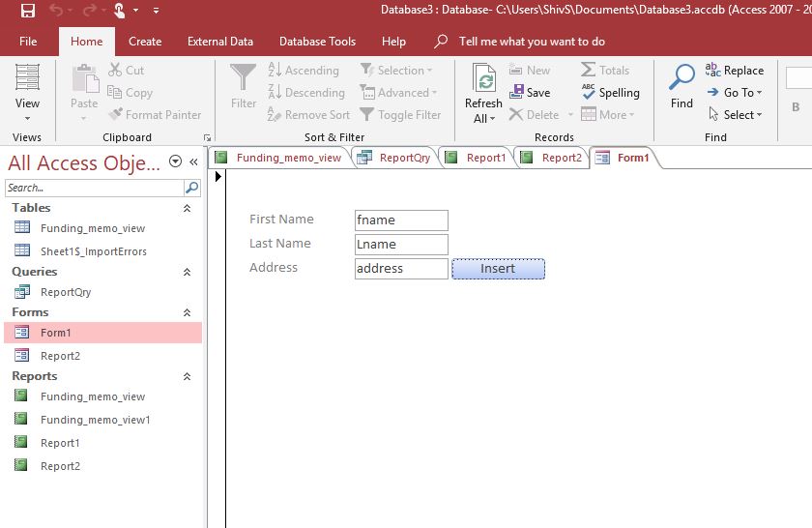Click the Paste icon
Viewport: 812px width, 528px height.
(x=84, y=80)
